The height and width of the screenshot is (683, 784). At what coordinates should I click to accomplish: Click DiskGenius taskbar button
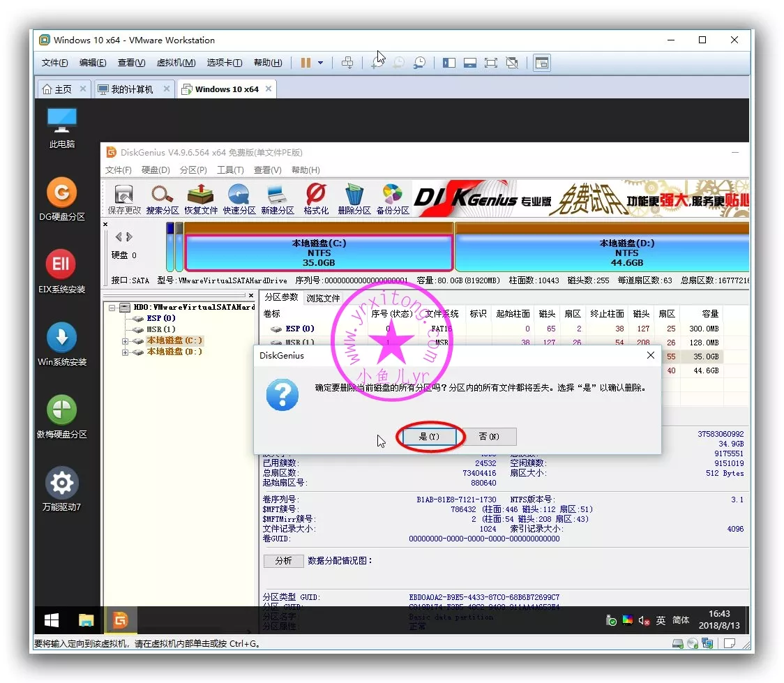point(121,620)
